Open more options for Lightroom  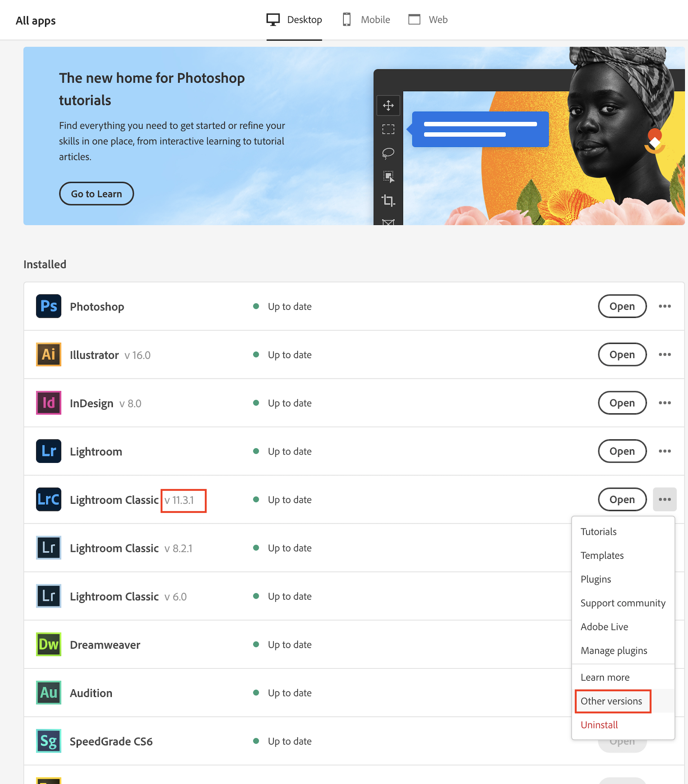(665, 451)
